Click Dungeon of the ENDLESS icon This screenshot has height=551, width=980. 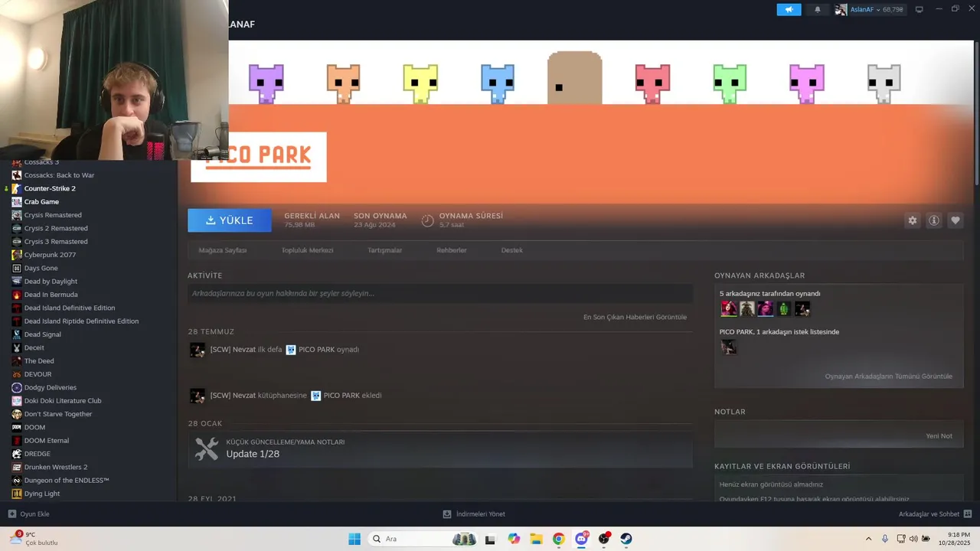(x=17, y=481)
